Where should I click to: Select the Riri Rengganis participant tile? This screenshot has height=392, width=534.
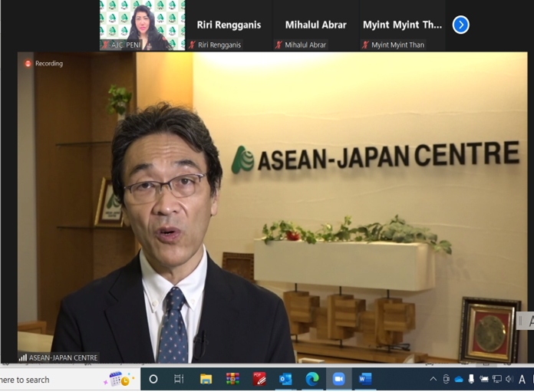229,25
